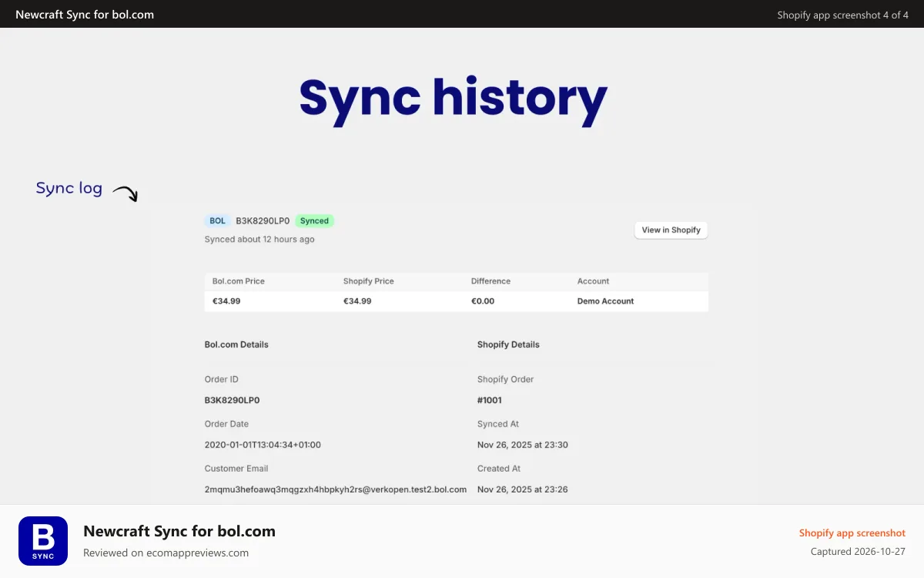Click 'Shopify app screenshot 4 of 4' text

pyautogui.click(x=842, y=15)
